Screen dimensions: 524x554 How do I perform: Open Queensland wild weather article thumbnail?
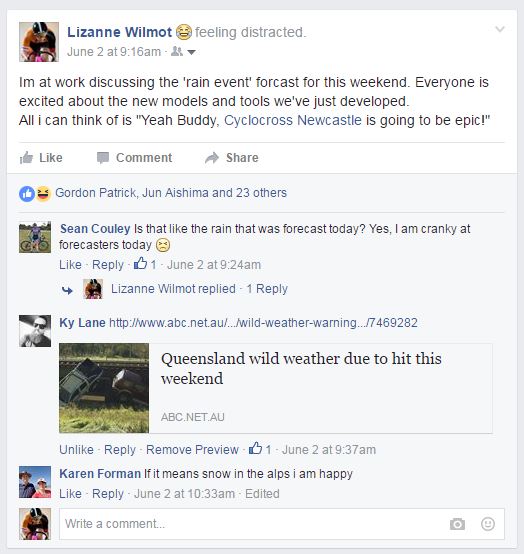pyautogui.click(x=104, y=388)
